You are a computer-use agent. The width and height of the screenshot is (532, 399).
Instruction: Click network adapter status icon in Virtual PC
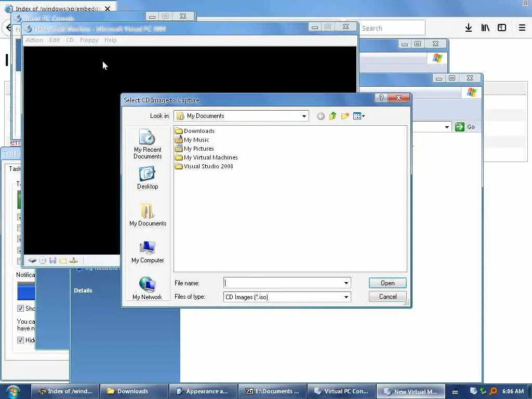click(x=74, y=261)
